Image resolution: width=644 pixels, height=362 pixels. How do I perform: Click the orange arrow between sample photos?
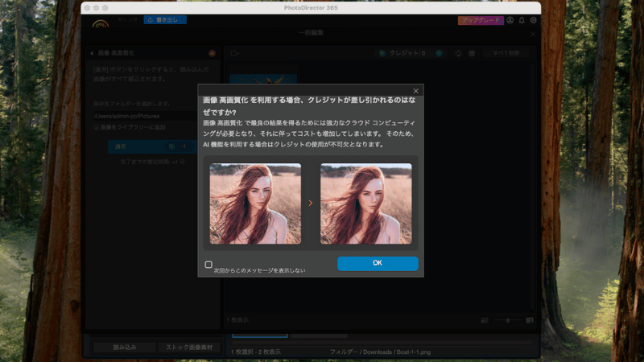coord(311,204)
